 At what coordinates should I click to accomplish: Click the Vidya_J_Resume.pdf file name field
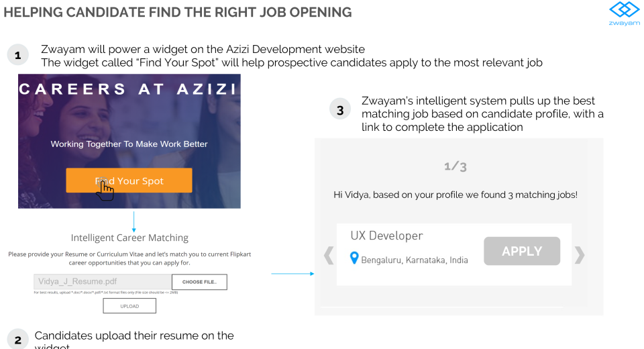point(102,282)
